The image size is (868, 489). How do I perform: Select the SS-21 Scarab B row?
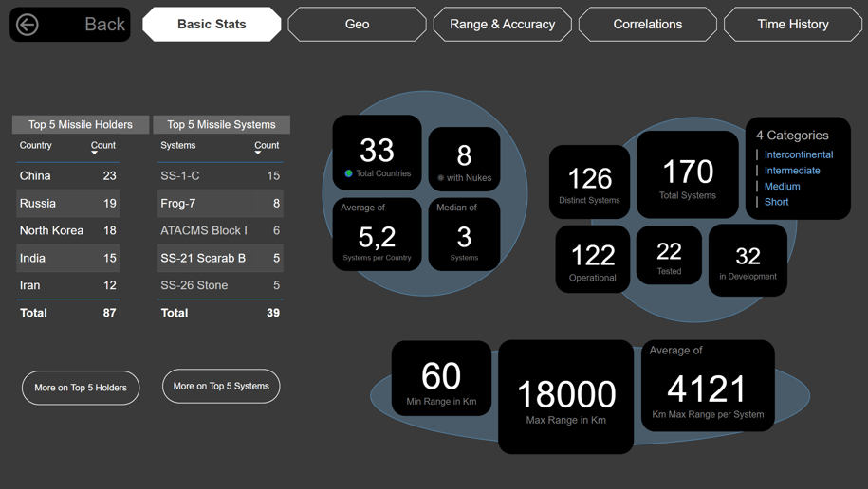tap(220, 258)
